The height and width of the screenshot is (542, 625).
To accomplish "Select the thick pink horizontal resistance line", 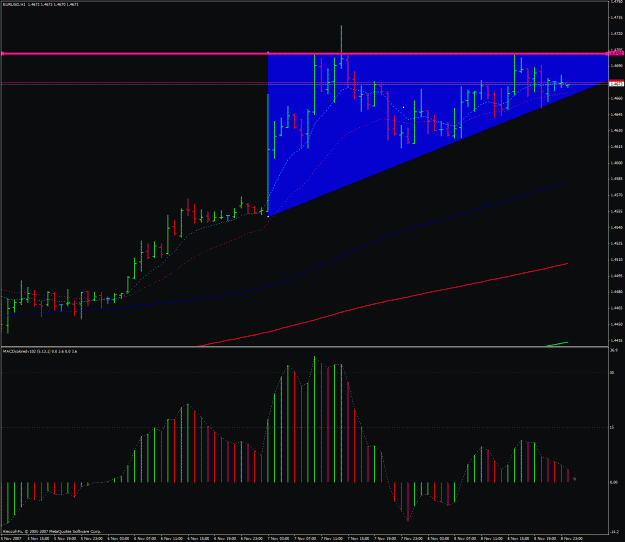I will (305, 53).
